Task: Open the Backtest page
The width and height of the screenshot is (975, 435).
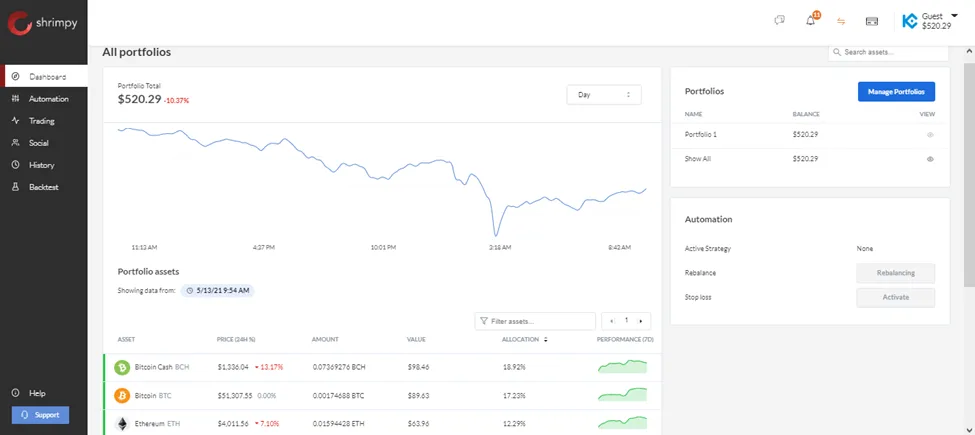Action: tap(44, 187)
